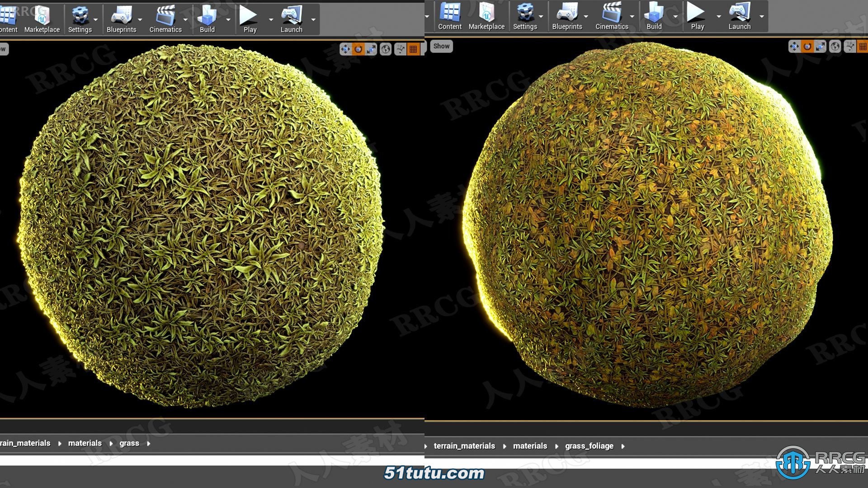Image resolution: width=868 pixels, height=488 pixels.
Task: Click Build in the left editor toolbar
Action: point(207,19)
